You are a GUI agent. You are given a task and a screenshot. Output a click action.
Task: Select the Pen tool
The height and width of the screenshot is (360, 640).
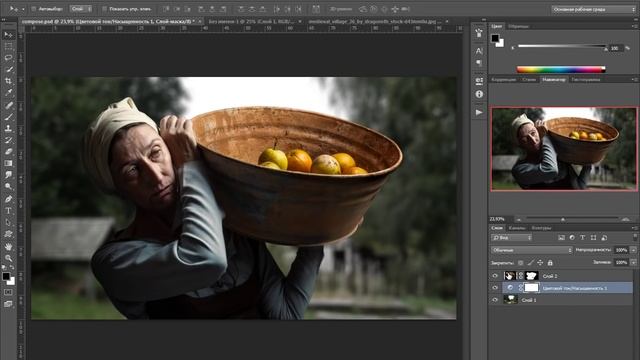[x=8, y=199]
